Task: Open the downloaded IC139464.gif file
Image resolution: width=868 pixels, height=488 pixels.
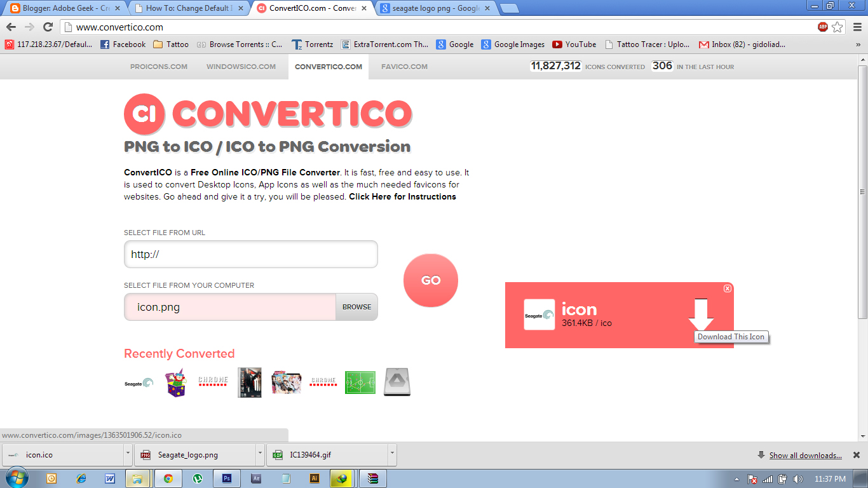Action: 328,455
